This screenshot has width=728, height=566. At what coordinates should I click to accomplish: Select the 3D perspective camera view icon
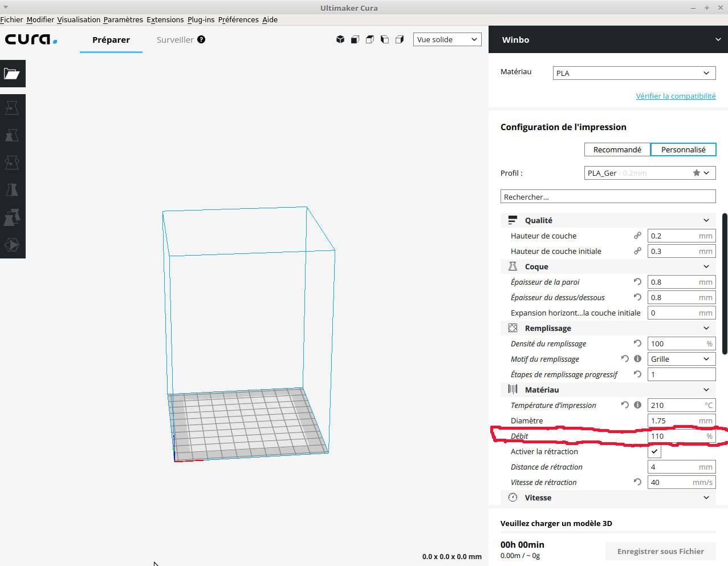(340, 39)
